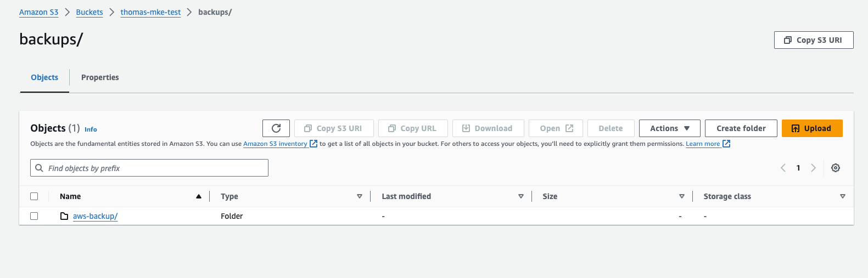Image resolution: width=868 pixels, height=278 pixels.
Task: Click the search magnifier icon in prefix field
Action: click(x=39, y=168)
